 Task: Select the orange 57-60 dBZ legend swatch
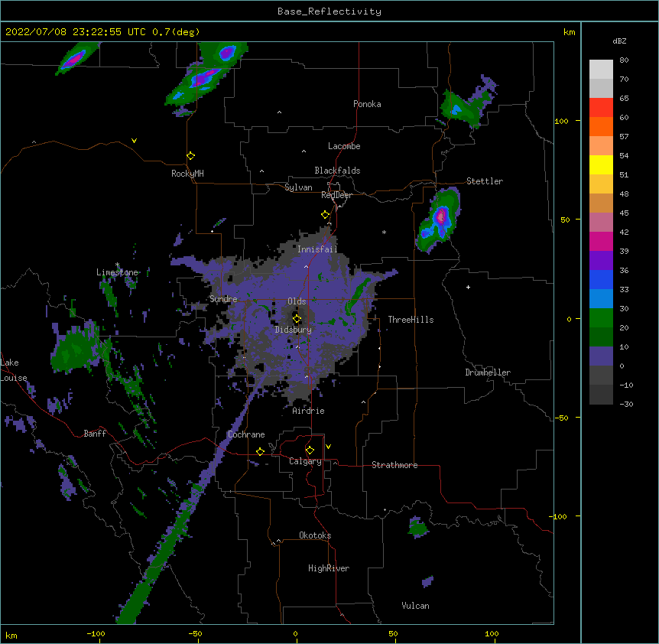(x=601, y=126)
